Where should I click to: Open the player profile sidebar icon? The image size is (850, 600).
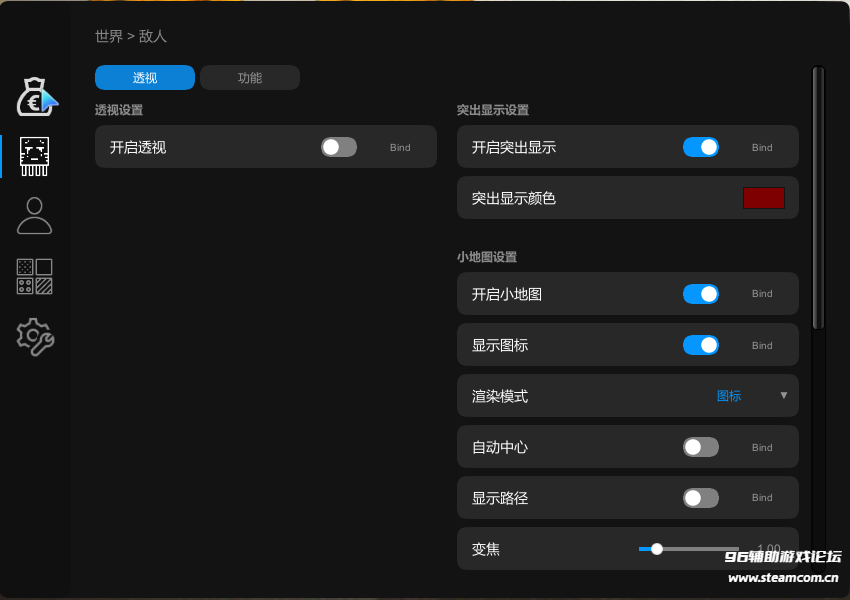click(x=35, y=215)
